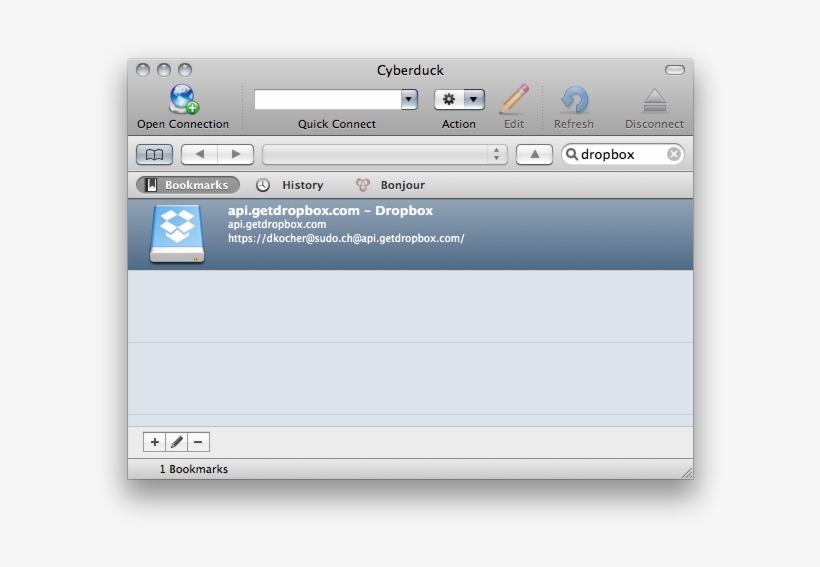Click the search magnifier icon
820x567 pixels.
[572, 154]
